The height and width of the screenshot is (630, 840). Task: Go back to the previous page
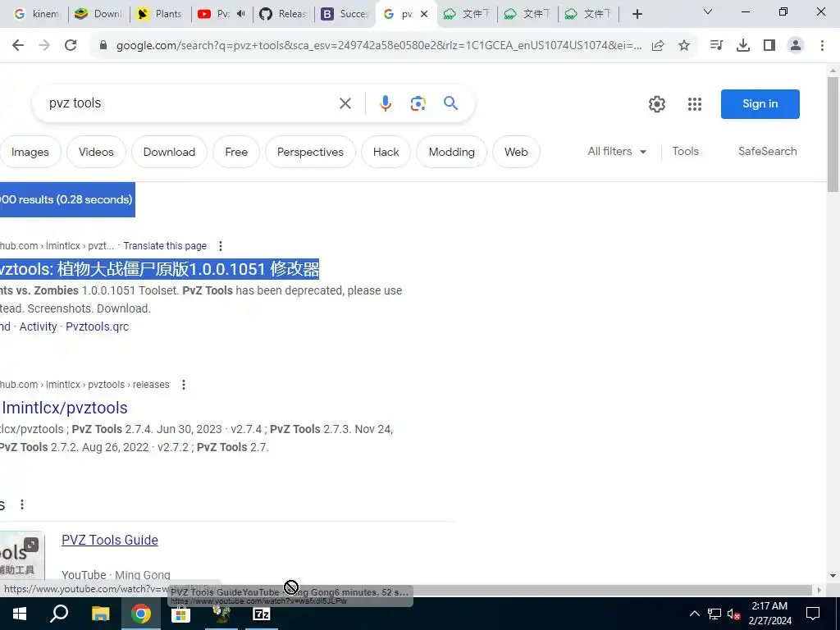click(x=18, y=46)
